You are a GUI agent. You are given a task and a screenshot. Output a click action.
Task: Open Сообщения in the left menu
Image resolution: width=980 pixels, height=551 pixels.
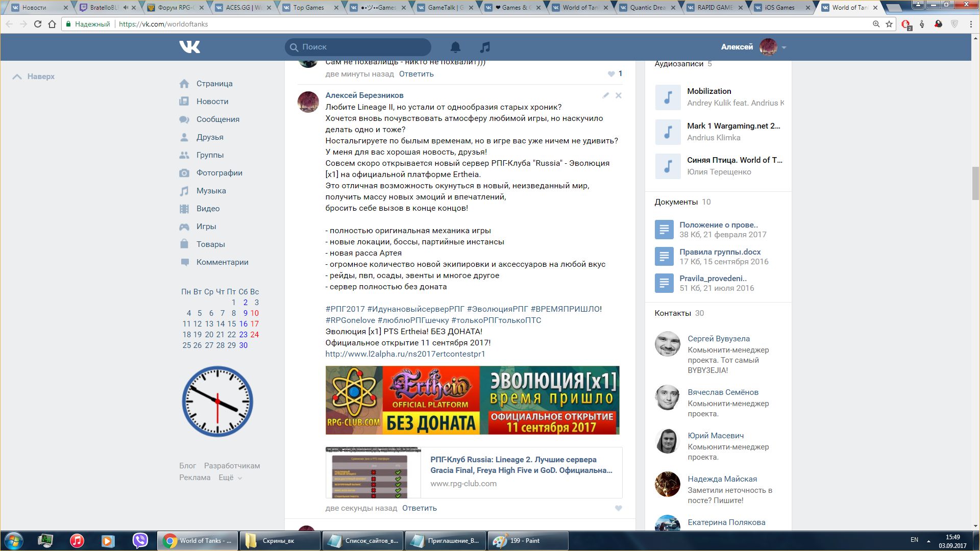pos(218,119)
